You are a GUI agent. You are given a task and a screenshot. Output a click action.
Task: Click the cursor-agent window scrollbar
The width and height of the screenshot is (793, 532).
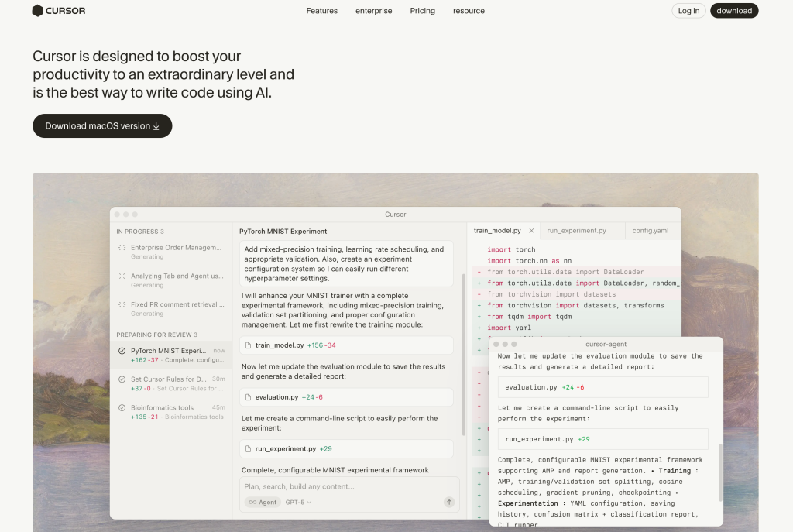[x=719, y=472]
